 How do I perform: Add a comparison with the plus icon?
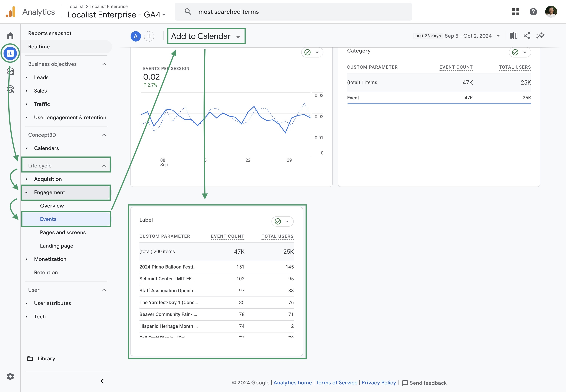tap(149, 36)
